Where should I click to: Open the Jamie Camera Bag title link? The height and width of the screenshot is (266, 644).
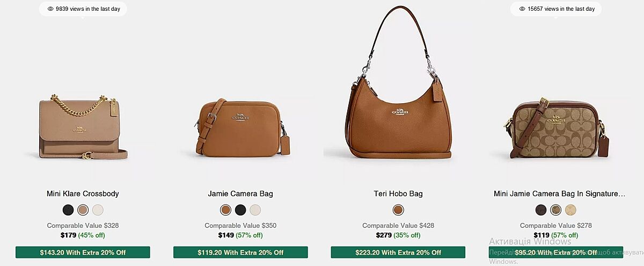pos(240,193)
